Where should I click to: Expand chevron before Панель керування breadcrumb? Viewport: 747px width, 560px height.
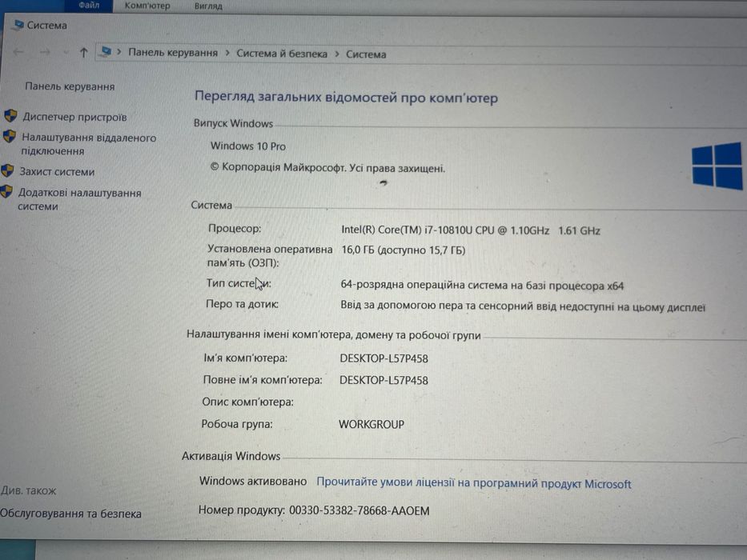point(119,52)
